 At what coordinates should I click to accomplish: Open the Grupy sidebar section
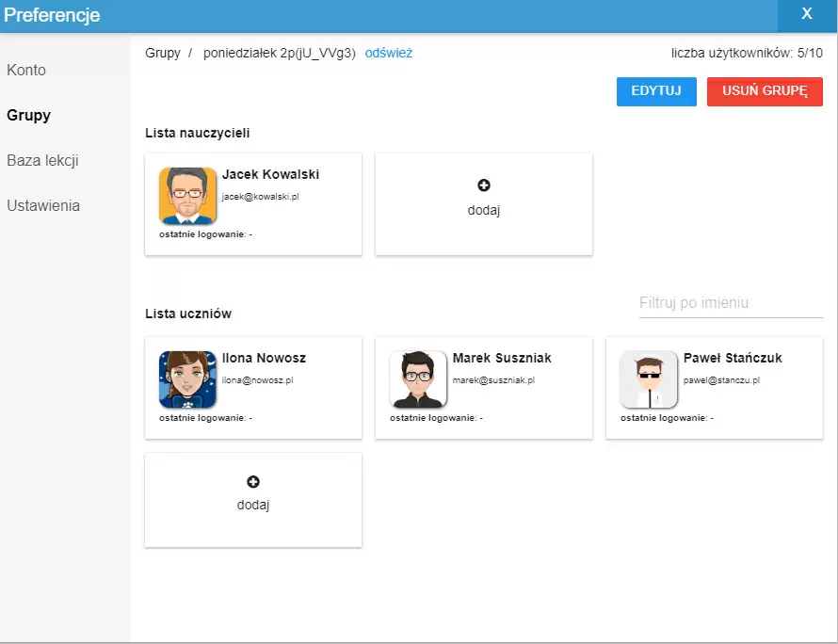pos(26,115)
